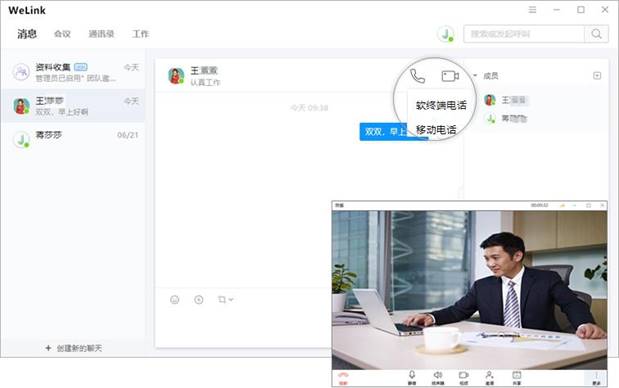The image size is (619, 388).
Task: Open the hamburger main menu in title bar
Action: pyautogui.click(x=532, y=9)
